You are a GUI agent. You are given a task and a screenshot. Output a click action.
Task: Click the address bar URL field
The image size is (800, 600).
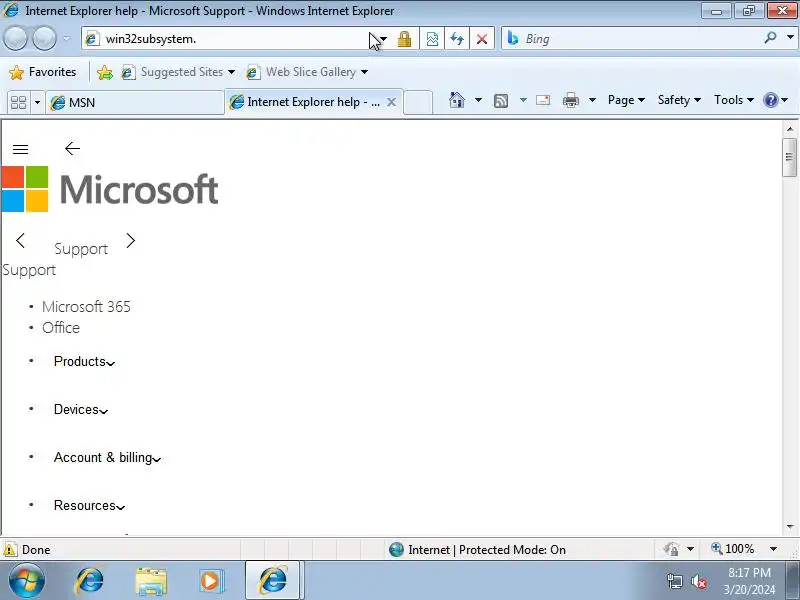coord(224,39)
